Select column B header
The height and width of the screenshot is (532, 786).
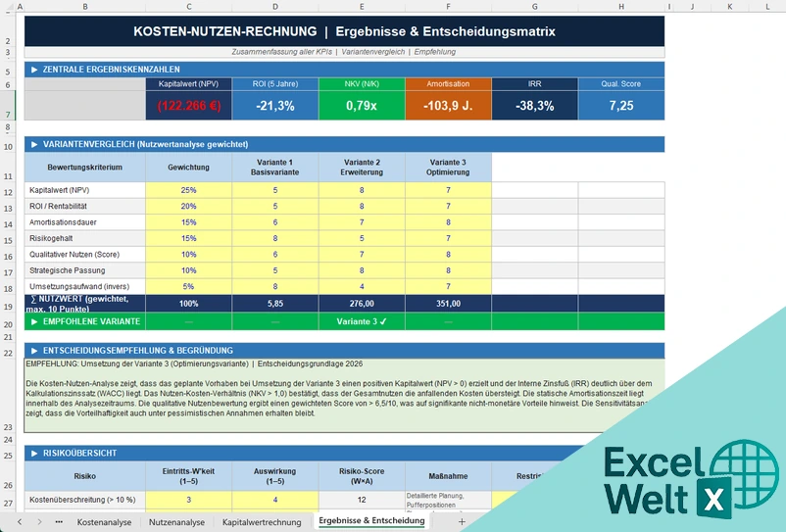click(x=85, y=7)
